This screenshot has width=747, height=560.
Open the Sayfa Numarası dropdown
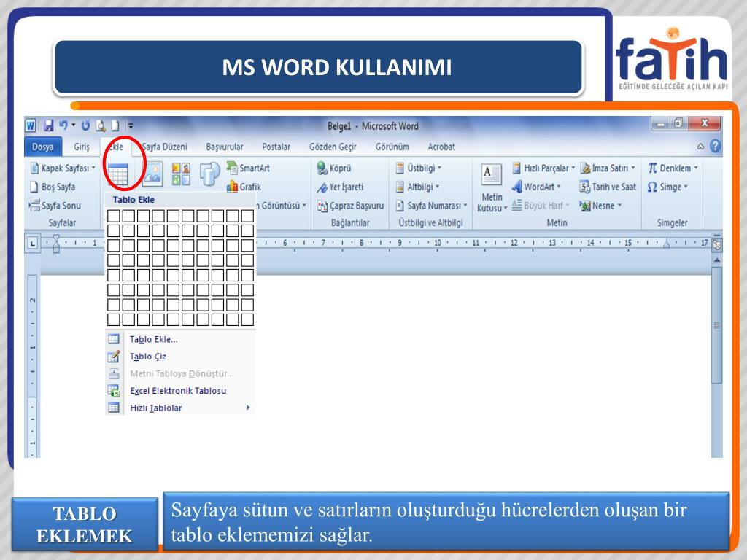click(432, 206)
